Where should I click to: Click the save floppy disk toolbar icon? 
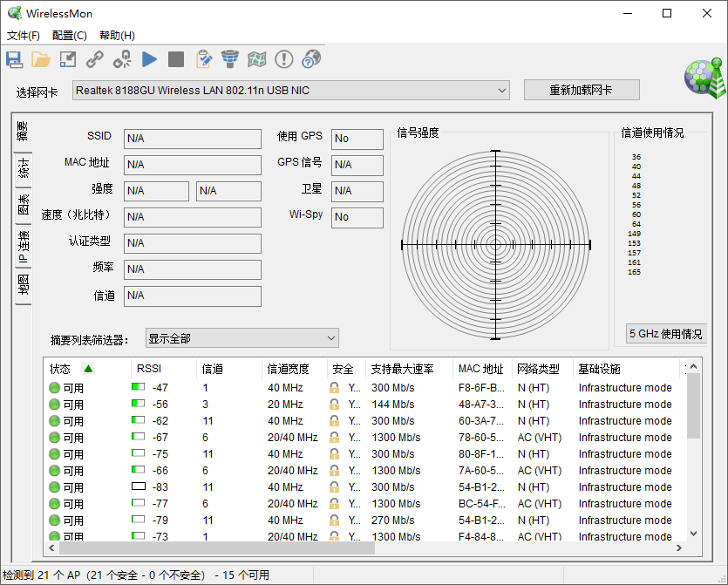tap(14, 59)
